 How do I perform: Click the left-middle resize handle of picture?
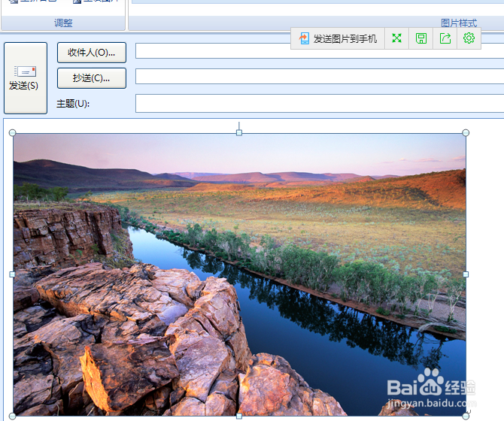[12, 274]
